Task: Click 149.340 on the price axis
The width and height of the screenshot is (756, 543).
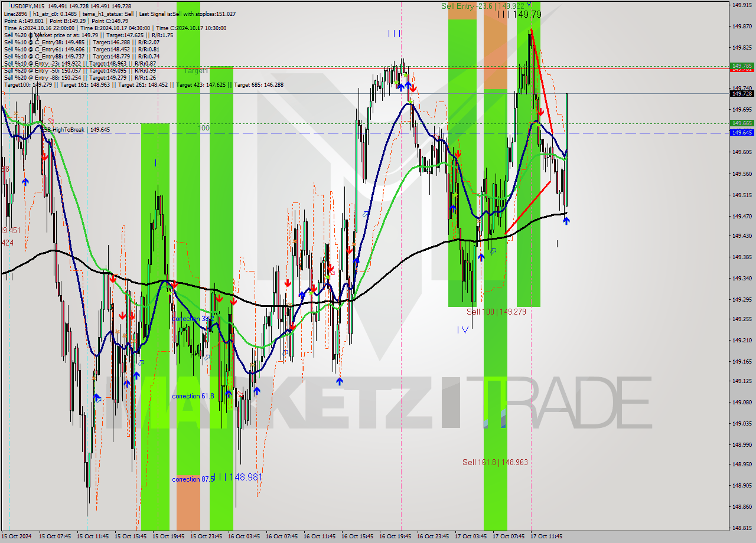Action: point(742,278)
